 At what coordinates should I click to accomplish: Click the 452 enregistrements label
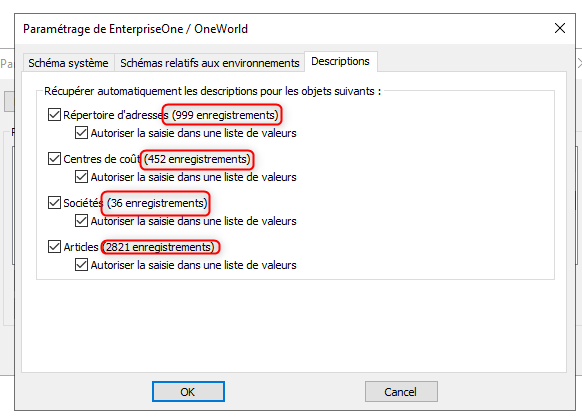(197, 159)
